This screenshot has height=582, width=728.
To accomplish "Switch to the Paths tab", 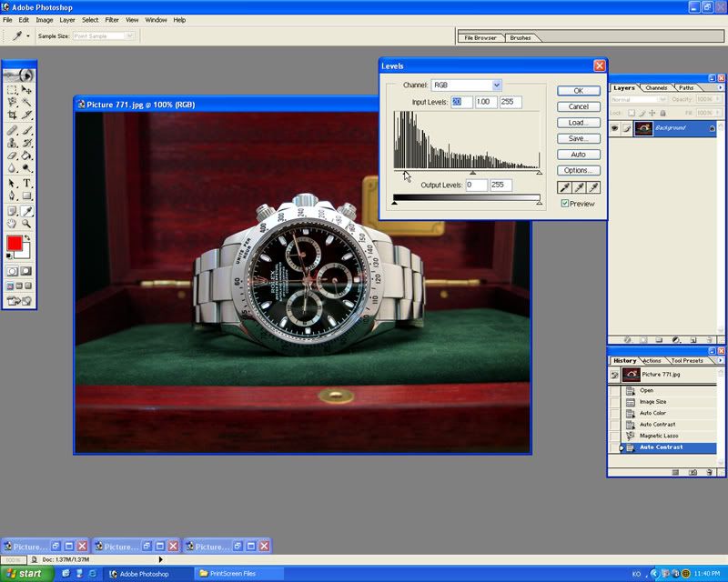I will click(686, 87).
